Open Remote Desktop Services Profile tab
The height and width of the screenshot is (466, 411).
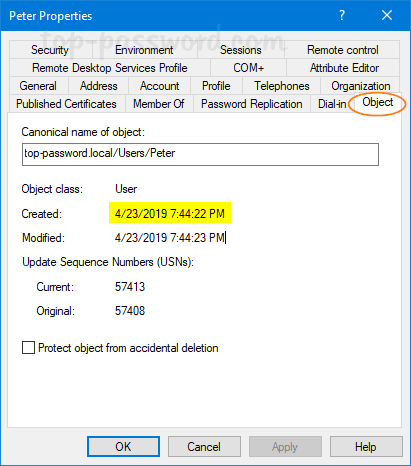coord(110,68)
